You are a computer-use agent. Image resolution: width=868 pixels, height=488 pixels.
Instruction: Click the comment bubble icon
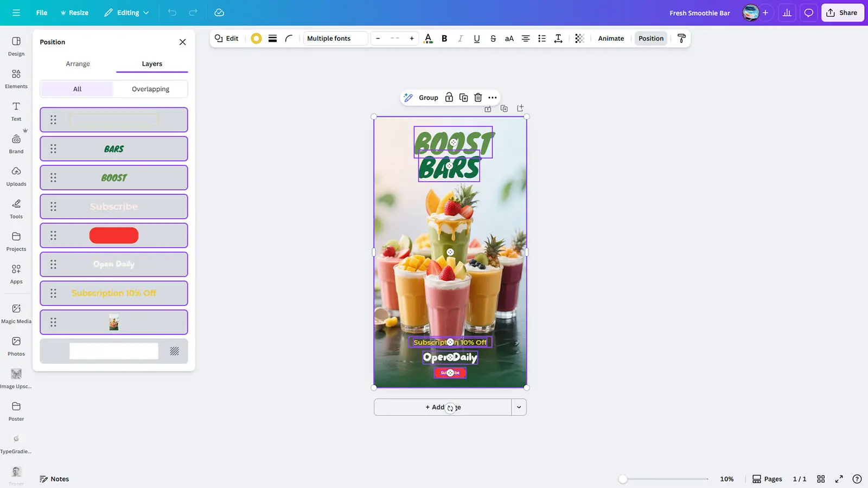point(808,12)
